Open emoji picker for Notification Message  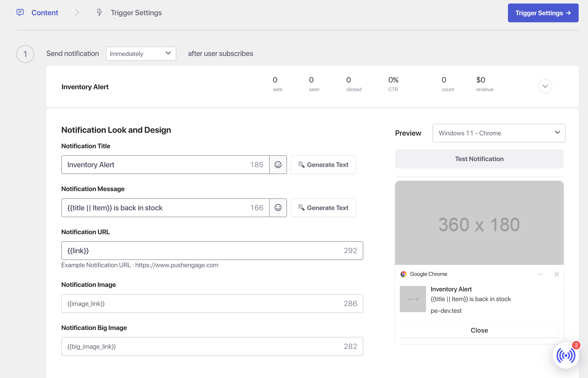pyautogui.click(x=278, y=208)
